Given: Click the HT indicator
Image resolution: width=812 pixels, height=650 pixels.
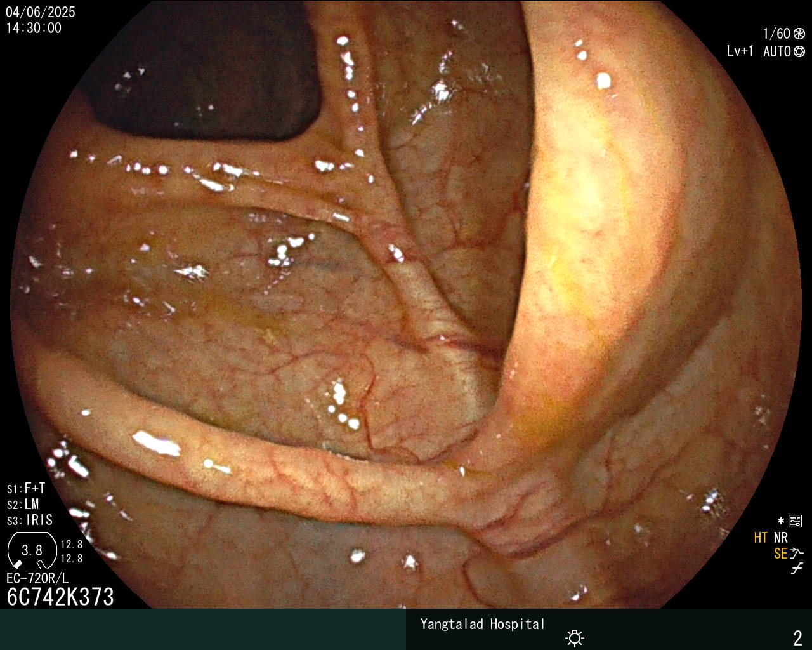Looking at the screenshot, I should 761,538.
